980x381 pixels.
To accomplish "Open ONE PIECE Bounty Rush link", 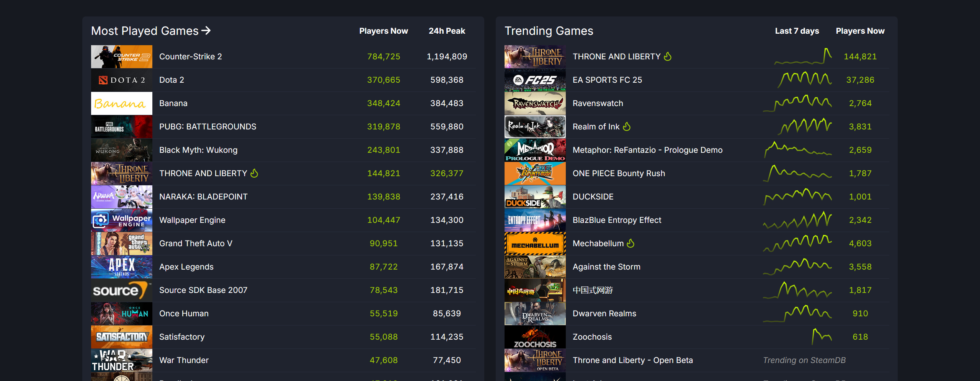I will 619,173.
